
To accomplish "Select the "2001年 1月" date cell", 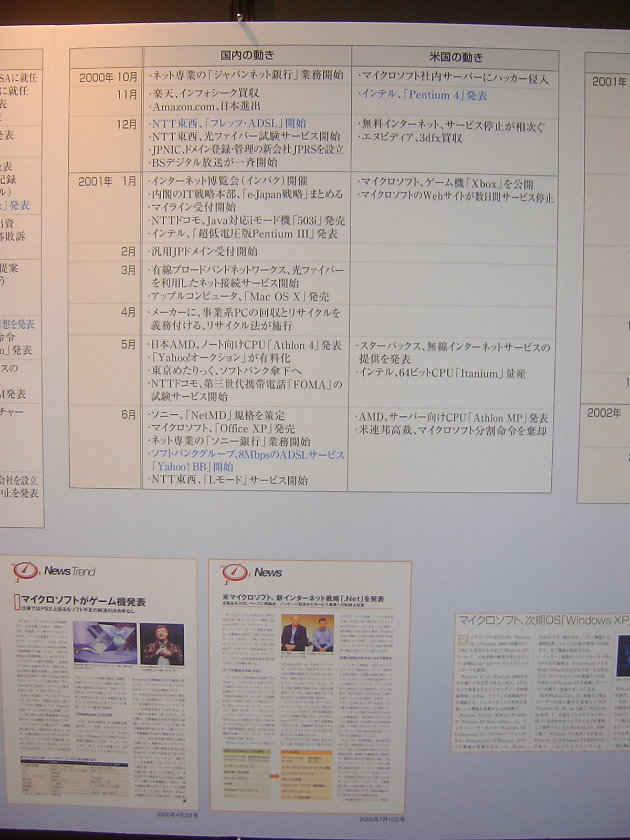I will (x=108, y=182).
